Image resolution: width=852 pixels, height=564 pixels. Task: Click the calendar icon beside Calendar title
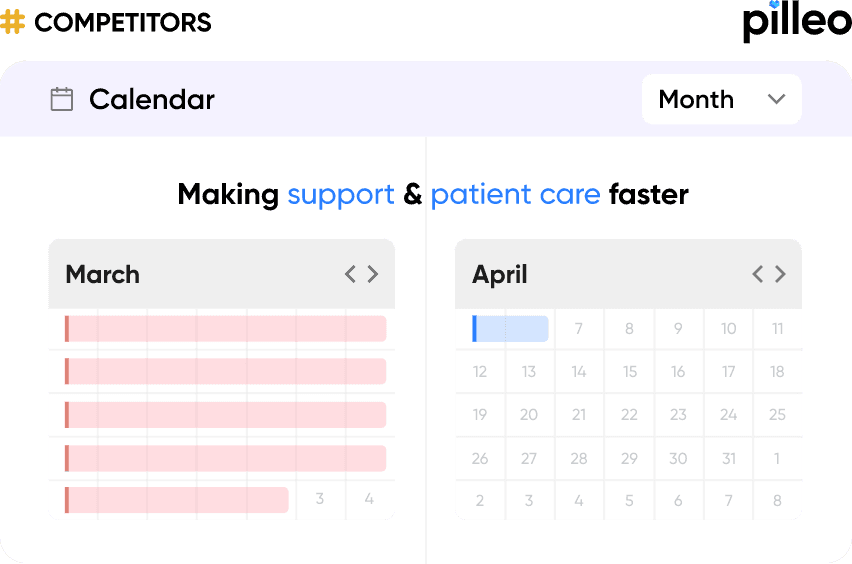tap(61, 99)
